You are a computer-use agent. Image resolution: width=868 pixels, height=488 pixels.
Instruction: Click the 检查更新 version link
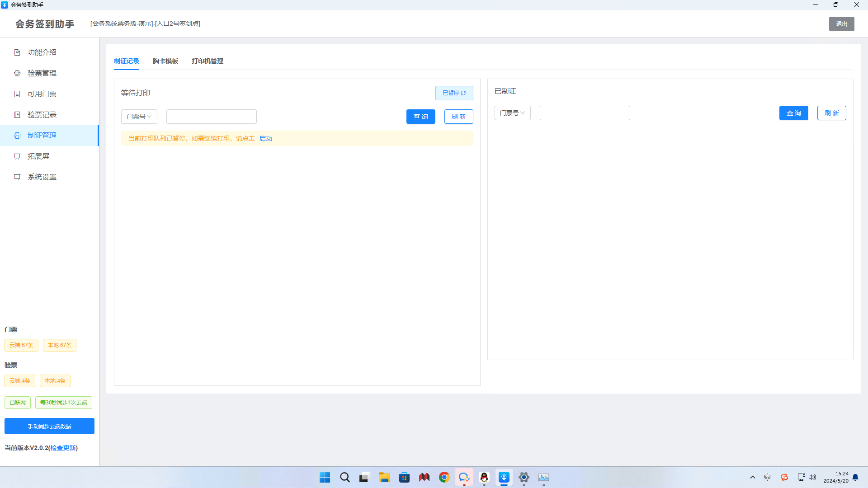63,448
